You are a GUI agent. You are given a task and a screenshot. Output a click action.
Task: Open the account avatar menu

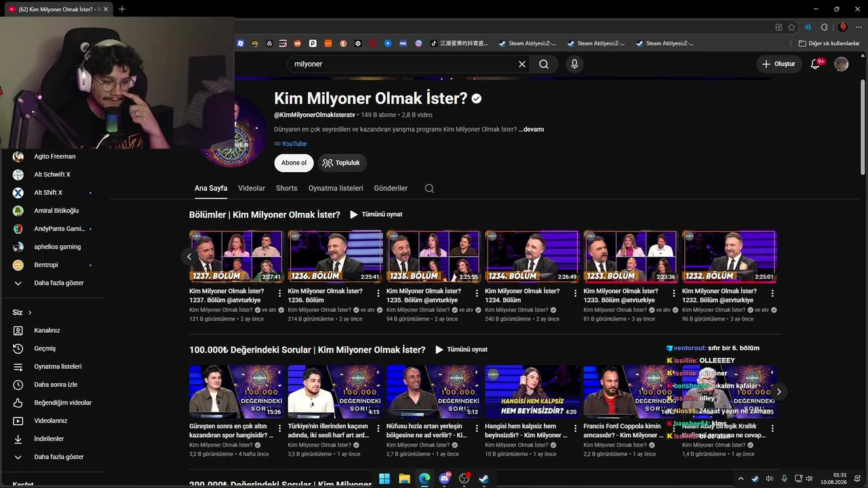click(x=842, y=64)
